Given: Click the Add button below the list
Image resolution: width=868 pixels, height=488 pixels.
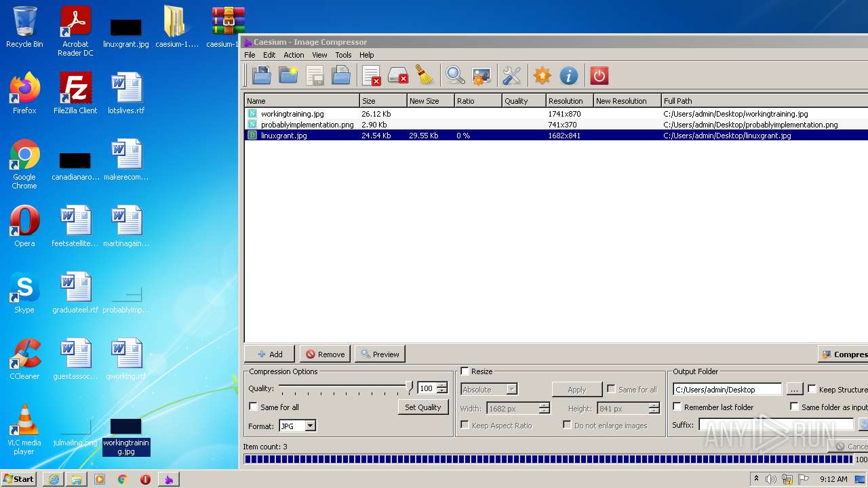Looking at the screenshot, I should pyautogui.click(x=269, y=354).
